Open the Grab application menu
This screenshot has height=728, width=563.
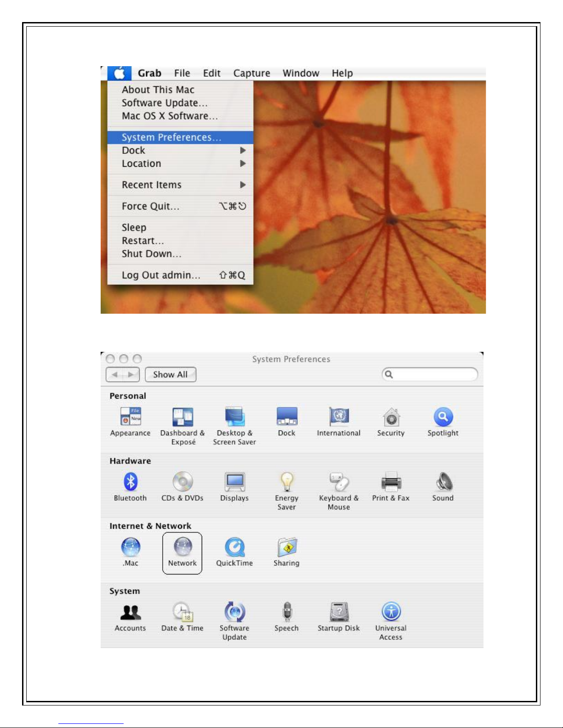(x=150, y=73)
